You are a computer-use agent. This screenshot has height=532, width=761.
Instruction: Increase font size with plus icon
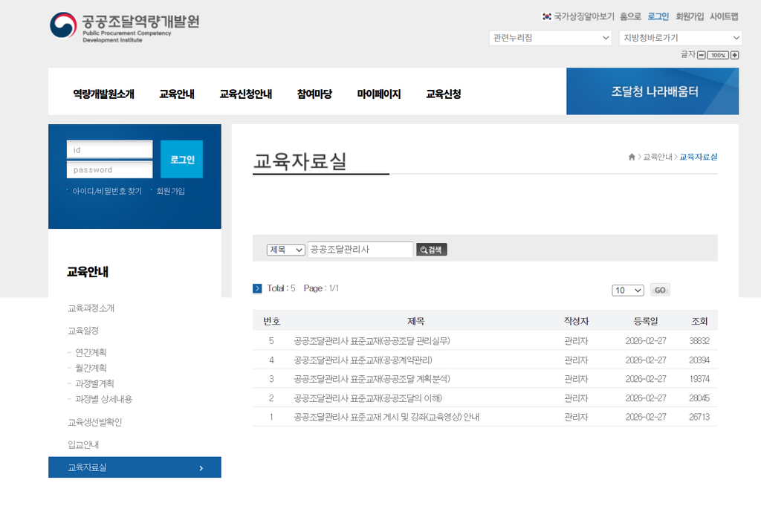click(735, 55)
